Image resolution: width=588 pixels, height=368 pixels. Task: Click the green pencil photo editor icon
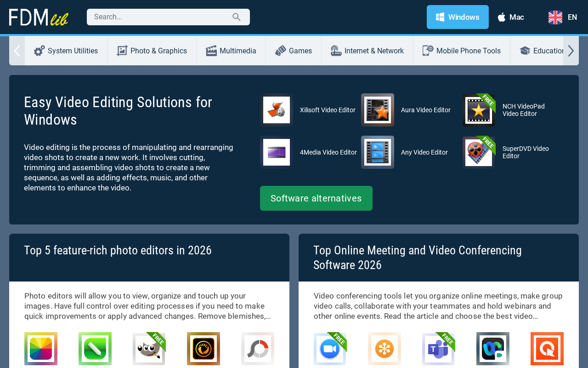tap(95, 349)
